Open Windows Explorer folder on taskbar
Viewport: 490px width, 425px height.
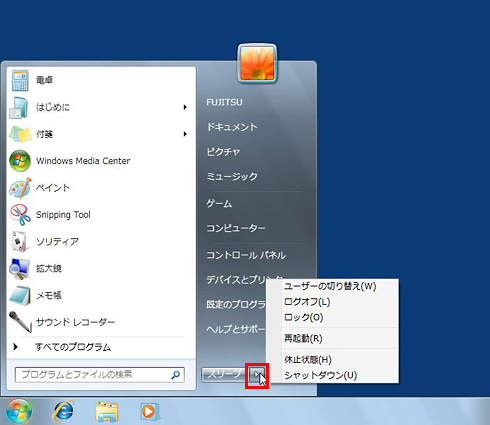pyautogui.click(x=106, y=412)
